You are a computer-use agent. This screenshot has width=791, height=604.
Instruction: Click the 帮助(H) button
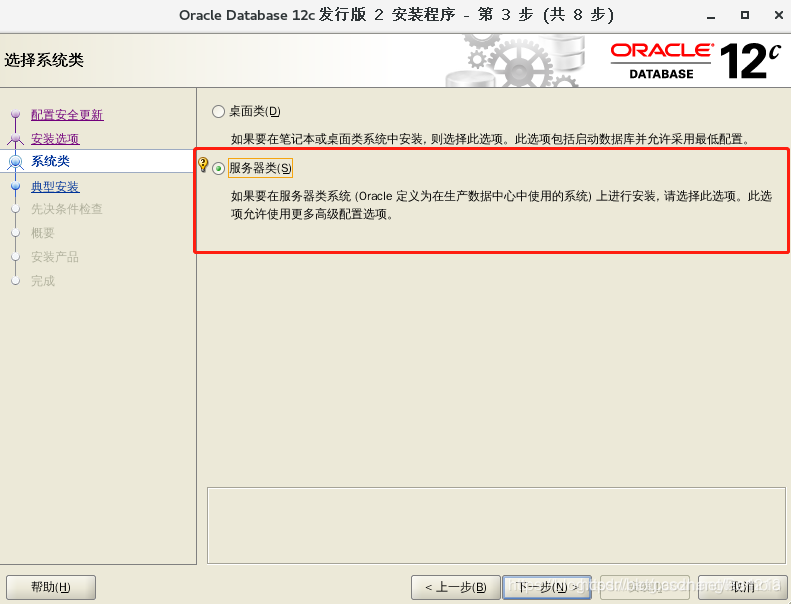click(51, 587)
